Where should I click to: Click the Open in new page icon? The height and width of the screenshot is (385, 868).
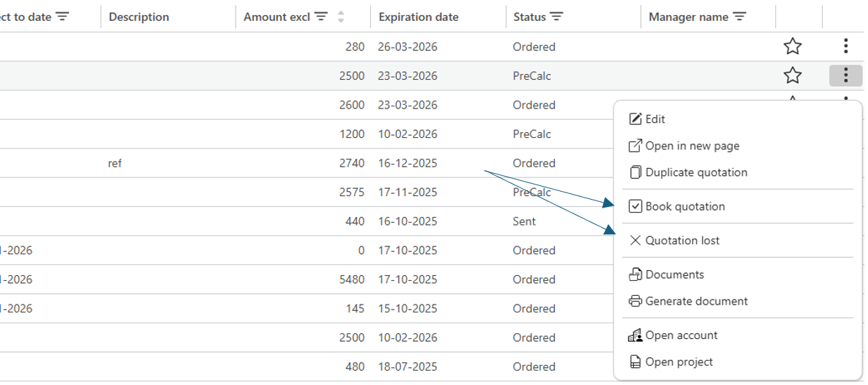(x=635, y=146)
